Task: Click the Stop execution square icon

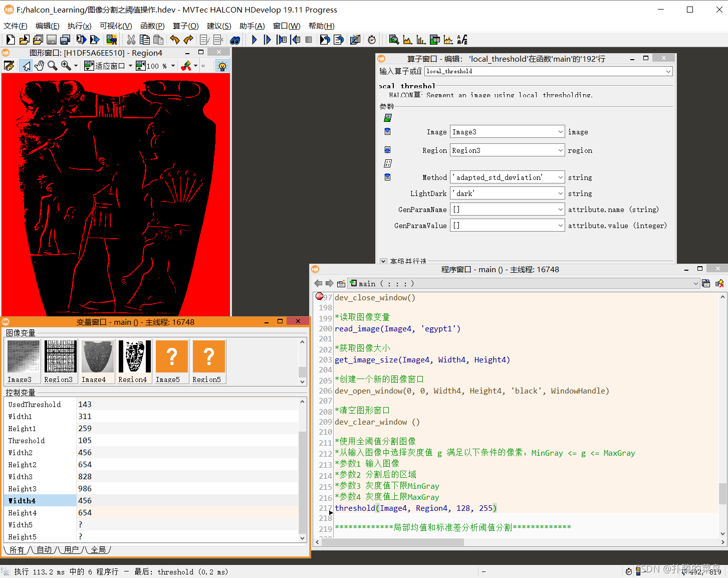Action: [x=309, y=40]
